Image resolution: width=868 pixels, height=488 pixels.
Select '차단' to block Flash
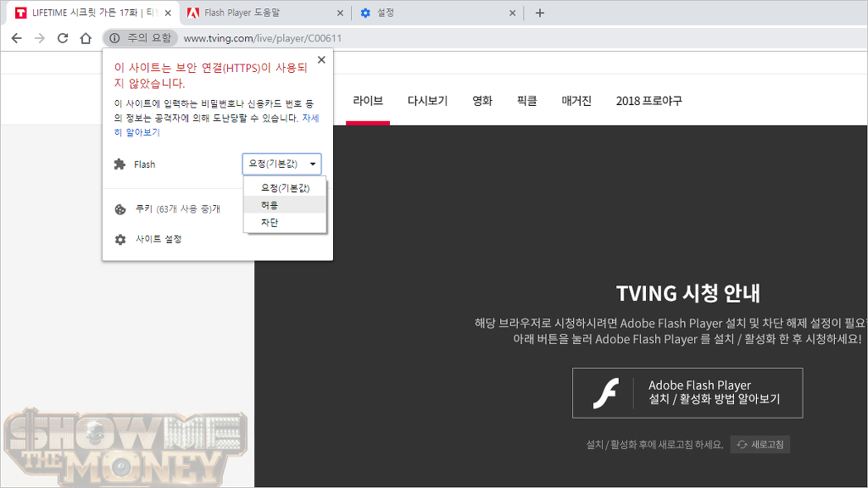tap(285, 223)
